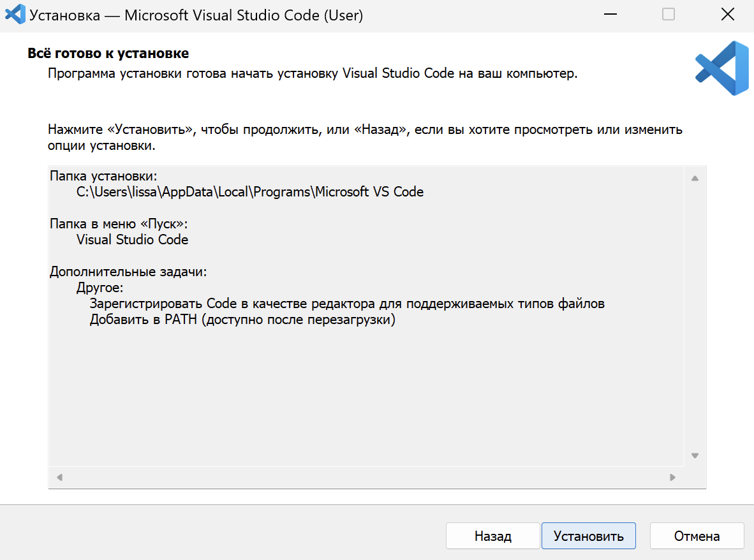Click the vertical scrollbar track of summary
This screenshot has width=754, height=560.
[x=695, y=319]
